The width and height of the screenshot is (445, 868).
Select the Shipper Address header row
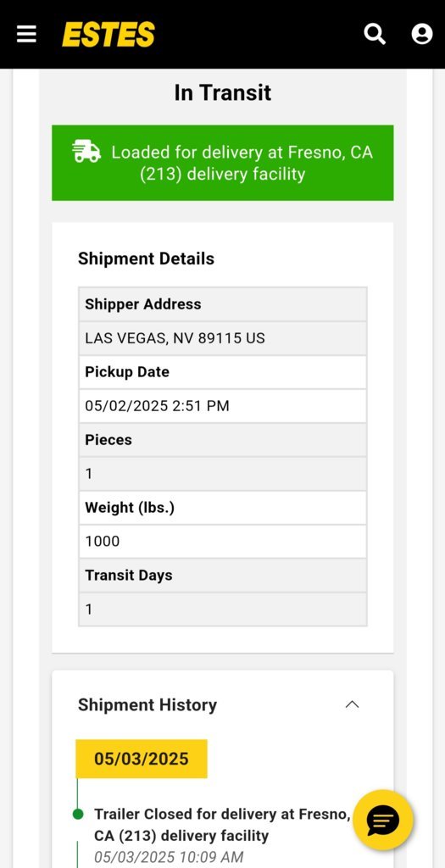222,304
